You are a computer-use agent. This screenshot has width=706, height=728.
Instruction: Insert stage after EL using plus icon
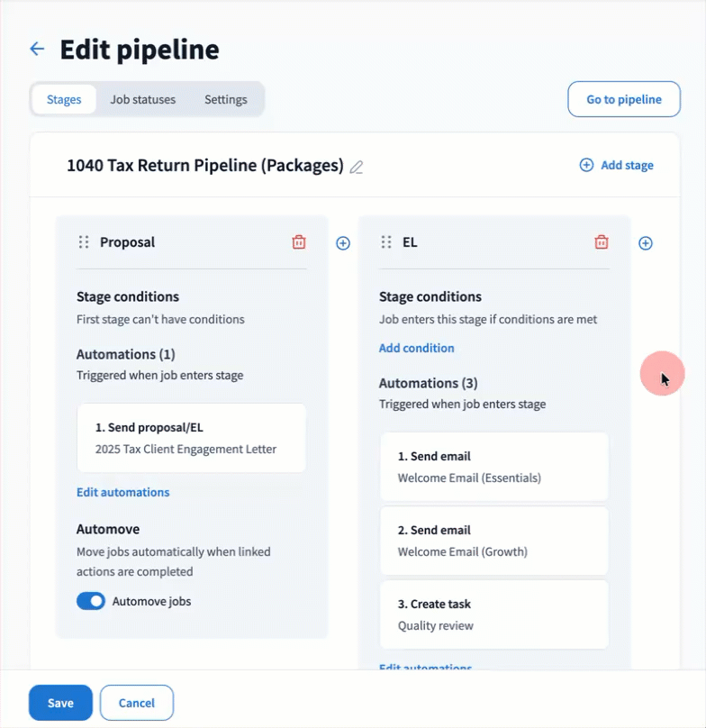click(x=646, y=243)
